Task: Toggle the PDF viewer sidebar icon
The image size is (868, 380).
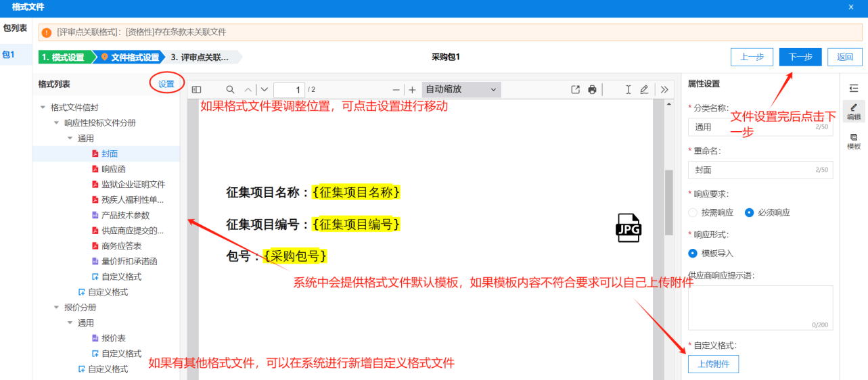Action: point(197,89)
